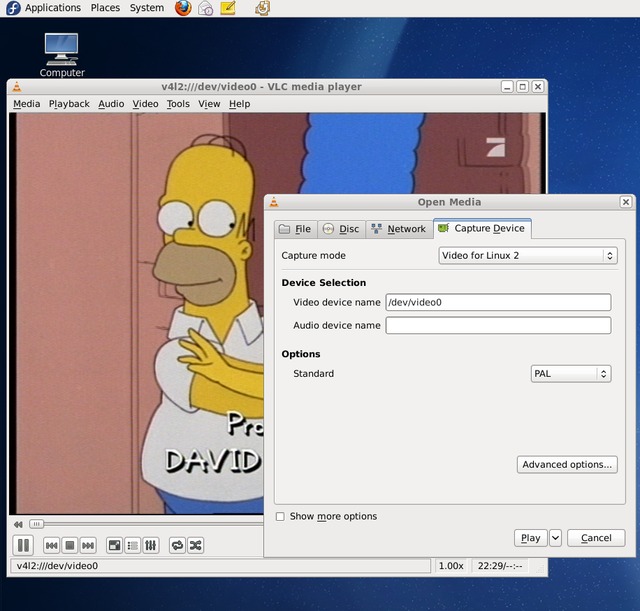640x611 pixels.
Task: Close the VLC media player window
Action: 538,87
